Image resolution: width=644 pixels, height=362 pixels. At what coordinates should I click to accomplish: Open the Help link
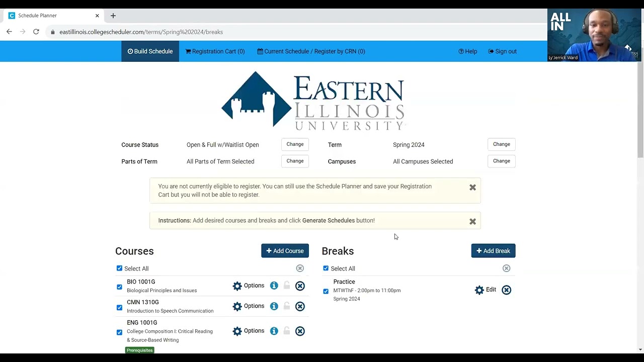[x=467, y=51]
